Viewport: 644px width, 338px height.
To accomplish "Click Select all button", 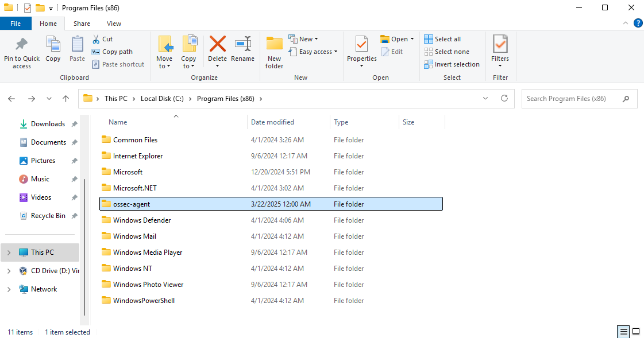I will pos(443,39).
